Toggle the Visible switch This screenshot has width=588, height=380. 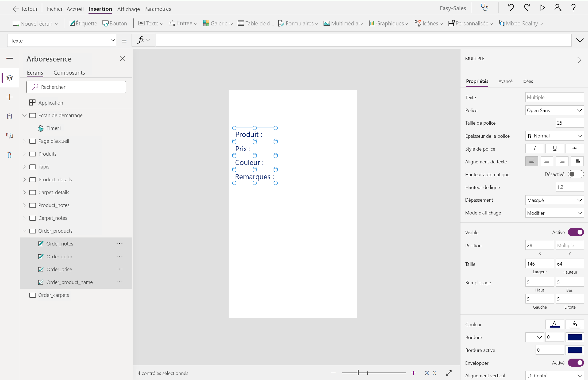pos(576,232)
